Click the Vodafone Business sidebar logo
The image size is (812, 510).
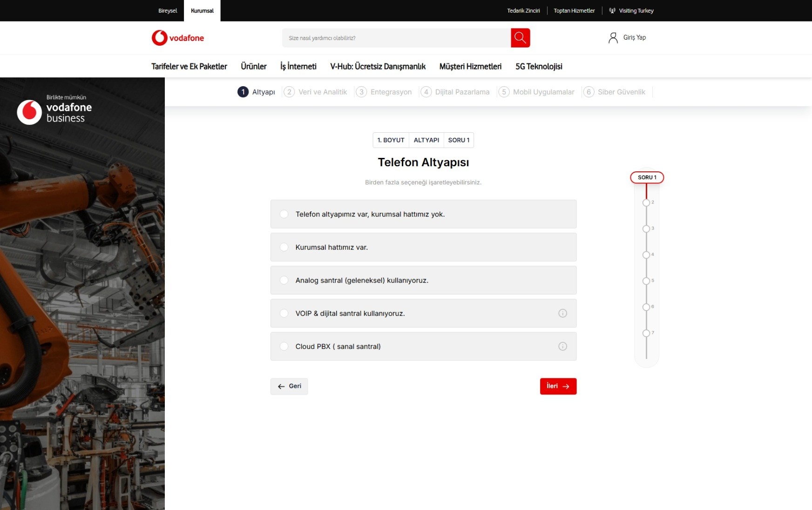pos(54,112)
